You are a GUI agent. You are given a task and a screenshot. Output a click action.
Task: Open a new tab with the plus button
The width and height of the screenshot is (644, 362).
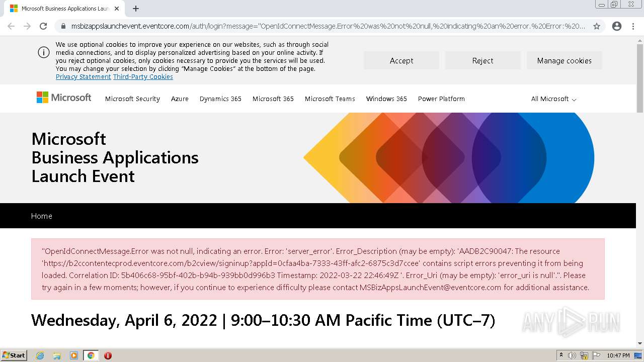(x=136, y=9)
